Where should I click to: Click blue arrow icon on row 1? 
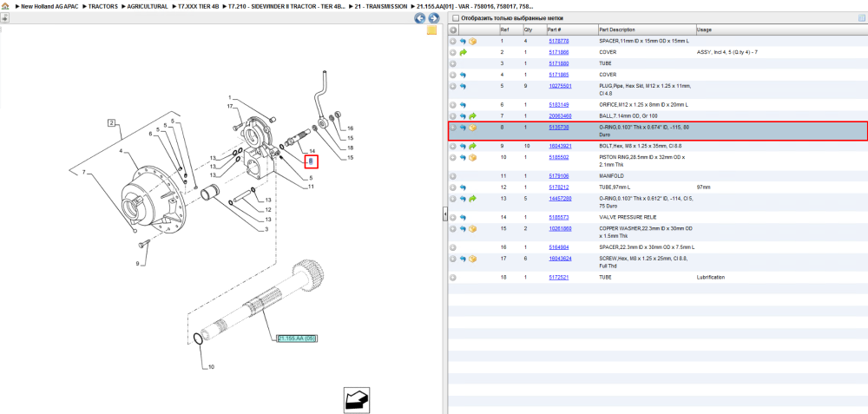463,41
